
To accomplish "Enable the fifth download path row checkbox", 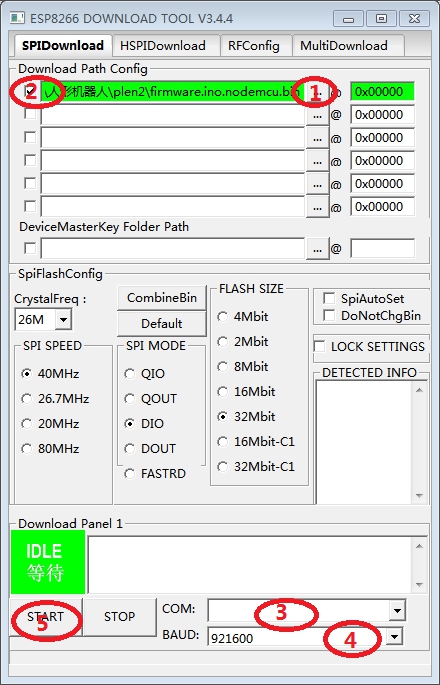I will click(30, 183).
